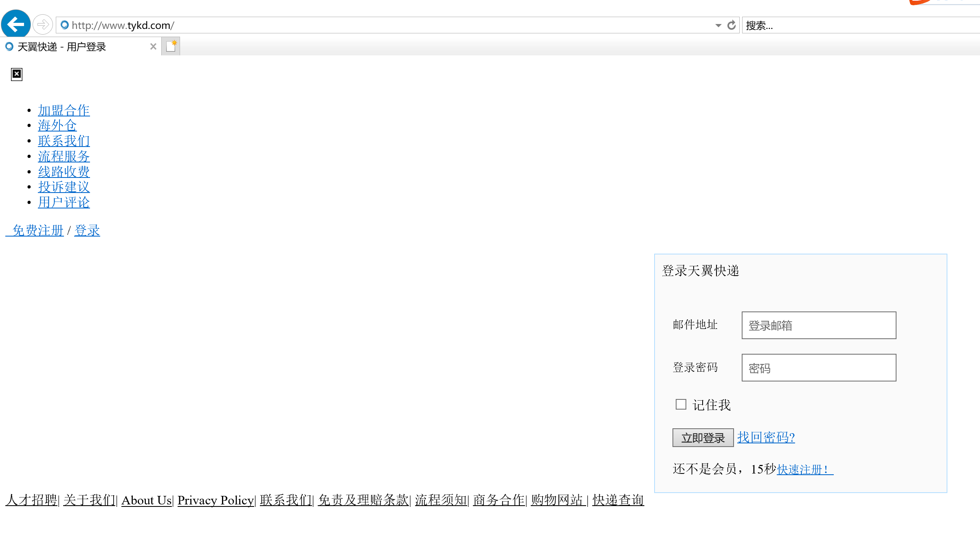Toggle the 记住我 checkbox
Image resolution: width=980 pixels, height=537 pixels.
(x=681, y=404)
